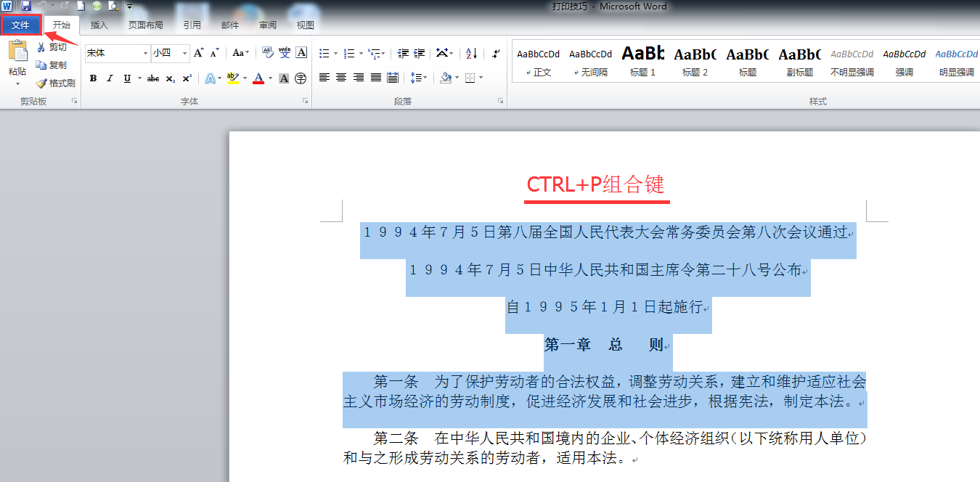This screenshot has width=980, height=482.
Task: Click the Save icon on Quick Access Toolbar
Action: click(26, 6)
